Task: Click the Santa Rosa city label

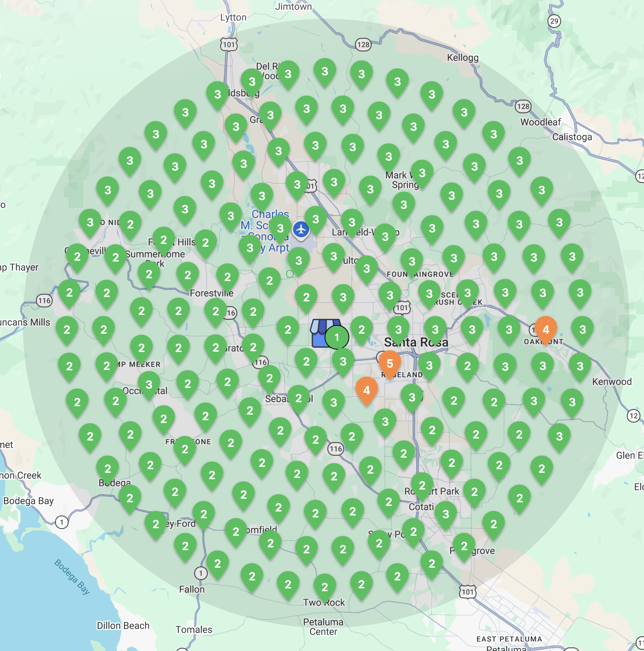Action: coord(417,342)
